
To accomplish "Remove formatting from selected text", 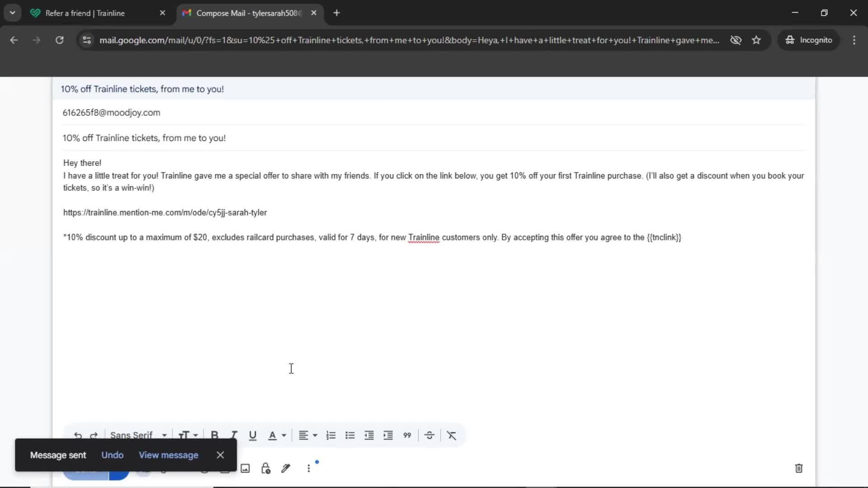I will tap(451, 435).
